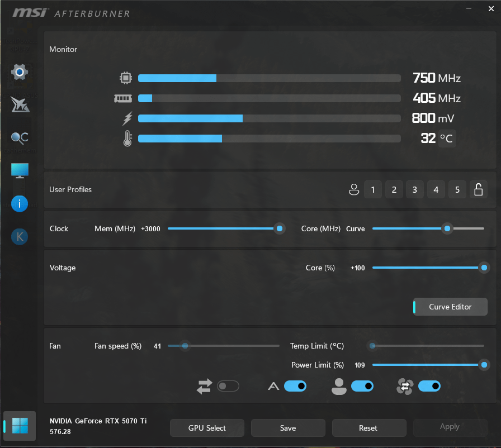Switch temperature unit via °C button
This screenshot has height=448, width=501.
coord(447,139)
